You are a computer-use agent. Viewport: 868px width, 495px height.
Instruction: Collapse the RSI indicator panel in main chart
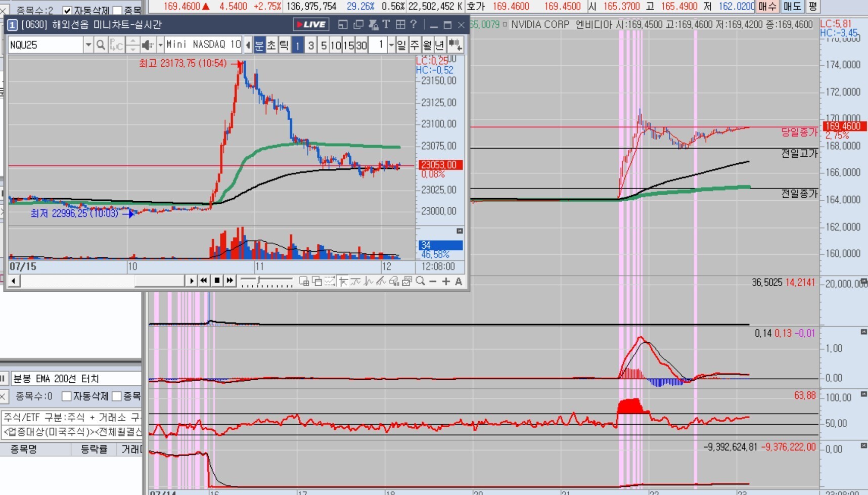coord(863,394)
